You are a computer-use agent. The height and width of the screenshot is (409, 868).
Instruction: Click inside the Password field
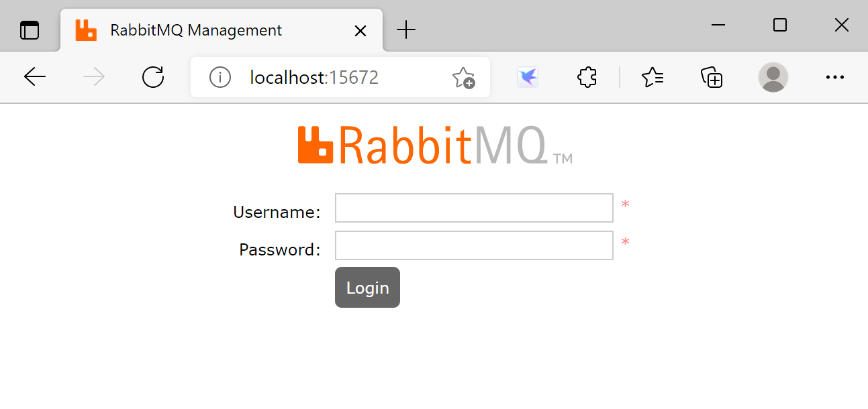tap(473, 245)
